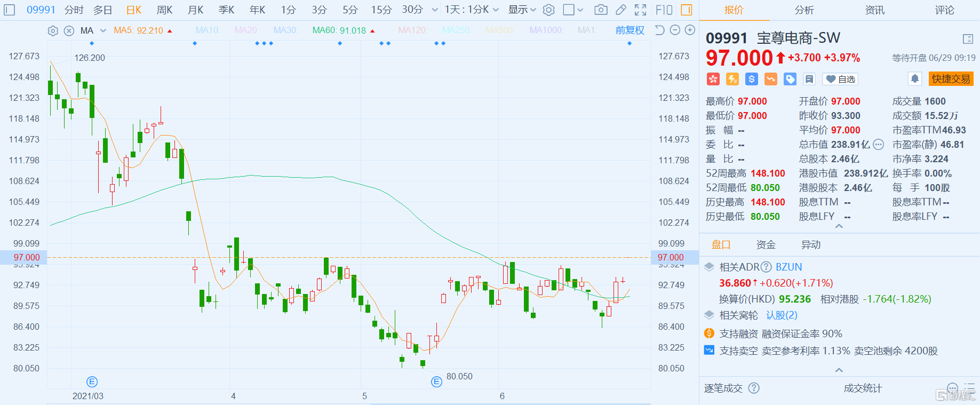
Task: Switch to 异动 tab
Action: [811, 244]
